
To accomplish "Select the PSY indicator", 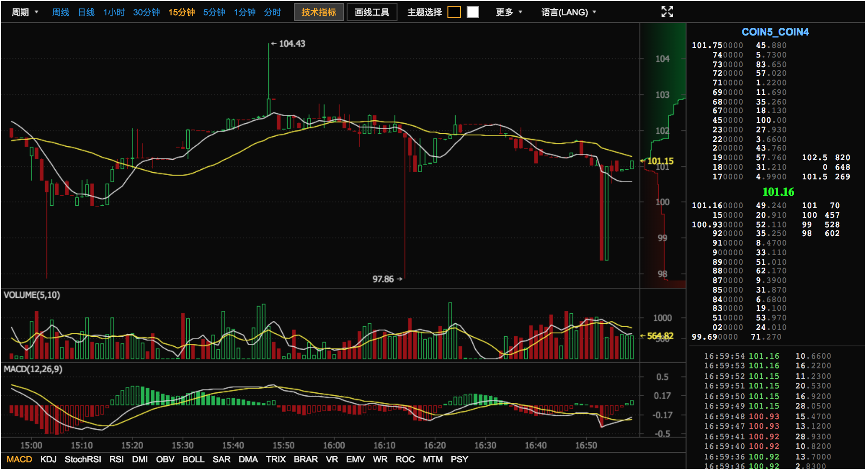I will 459,459.
